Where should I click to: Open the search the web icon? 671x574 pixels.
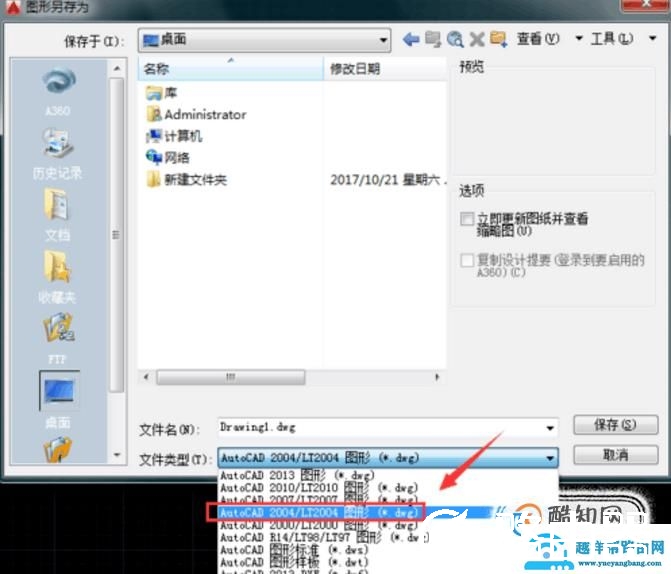click(455, 39)
